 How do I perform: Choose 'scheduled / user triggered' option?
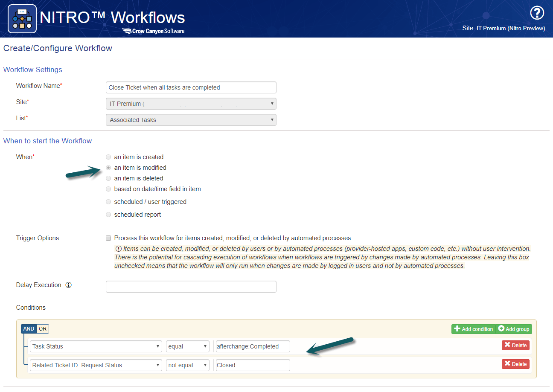(x=108, y=202)
